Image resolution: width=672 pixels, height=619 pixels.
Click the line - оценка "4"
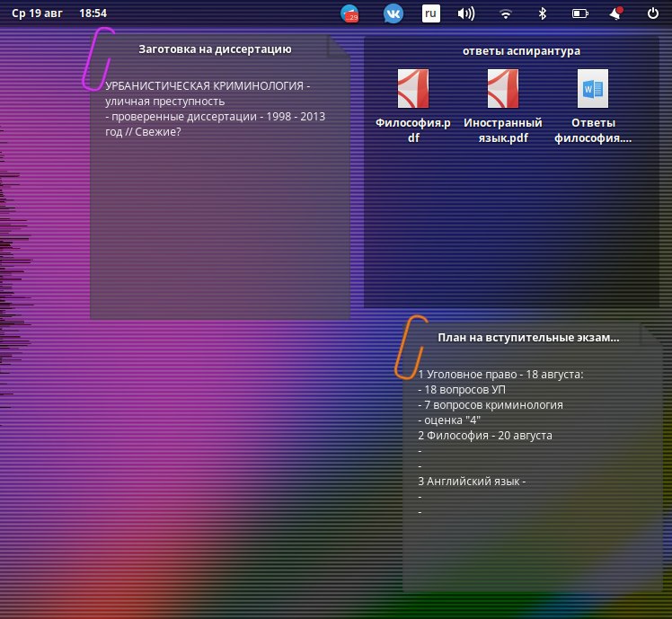pos(449,420)
